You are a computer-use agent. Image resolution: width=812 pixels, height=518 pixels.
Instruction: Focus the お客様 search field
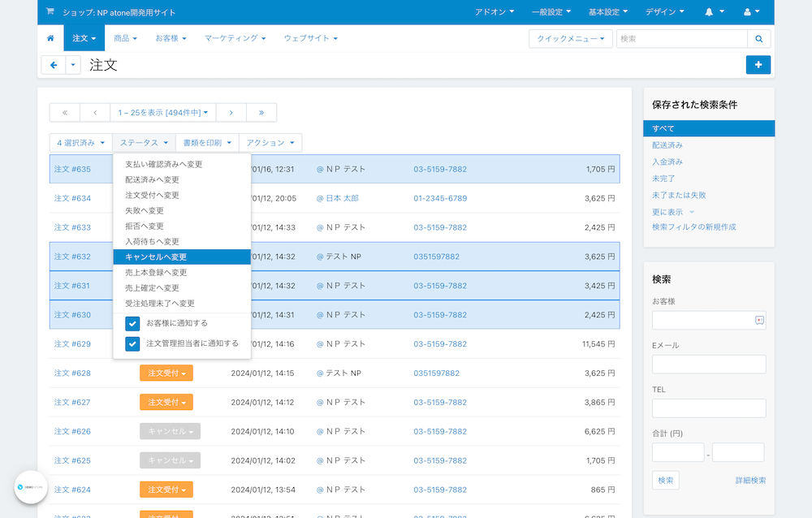pos(709,320)
